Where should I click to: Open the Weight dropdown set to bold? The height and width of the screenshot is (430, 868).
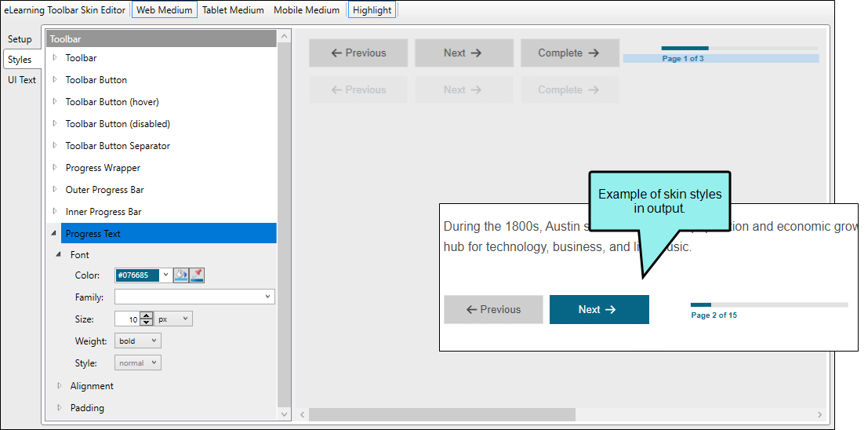click(138, 341)
